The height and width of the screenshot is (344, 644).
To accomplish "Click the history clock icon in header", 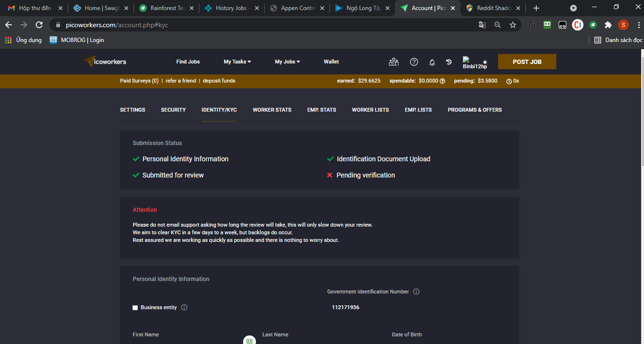I will (x=449, y=62).
